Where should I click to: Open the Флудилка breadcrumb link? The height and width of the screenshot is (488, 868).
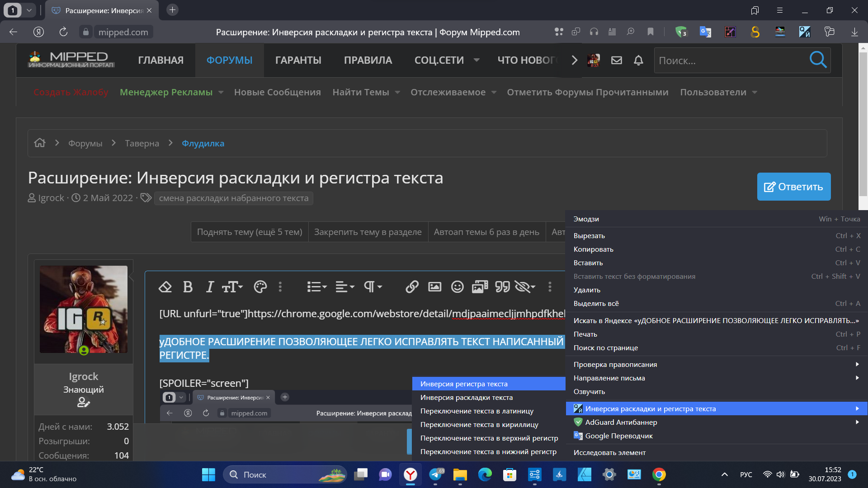coord(203,143)
